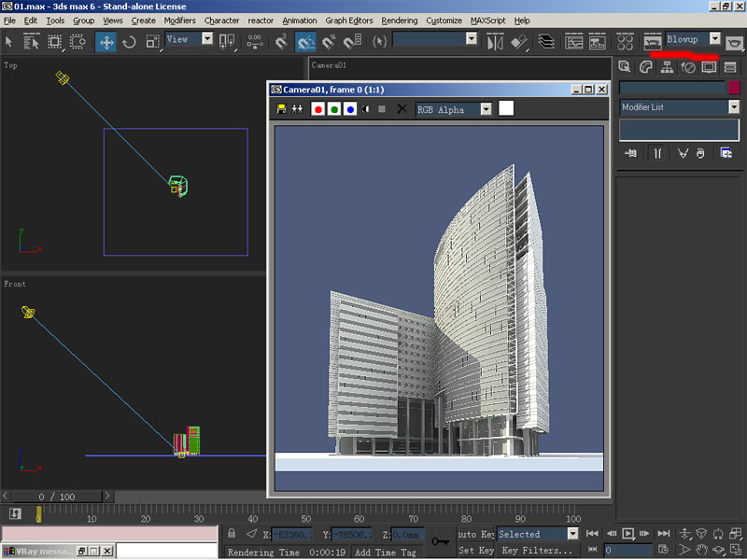Click the Quick Render teapot icon

point(734,42)
